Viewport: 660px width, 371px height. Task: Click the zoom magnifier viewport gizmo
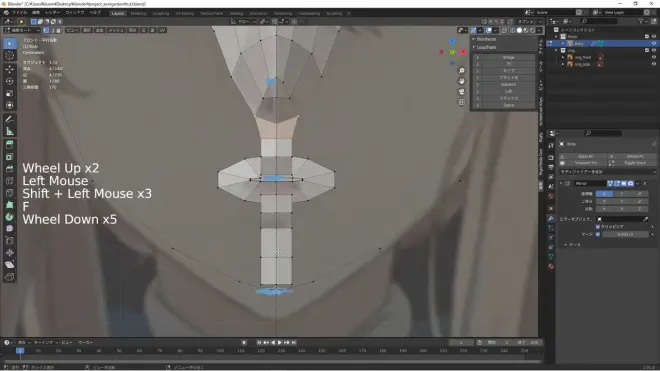pos(462,71)
